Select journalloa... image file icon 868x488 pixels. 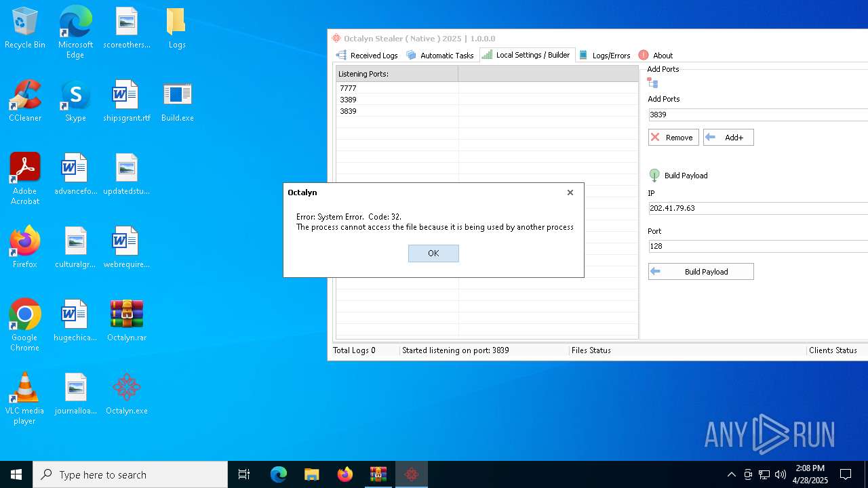(x=75, y=394)
